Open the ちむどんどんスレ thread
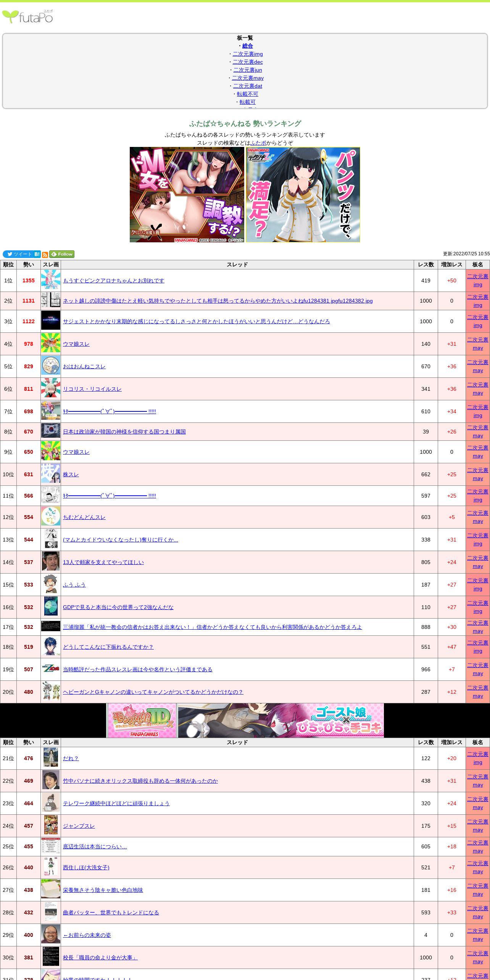 pyautogui.click(x=84, y=517)
